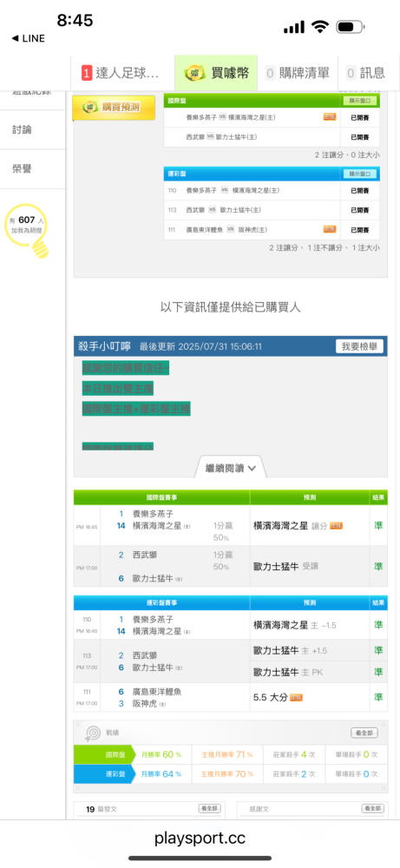Click the 歐力士猛牛 主 PK prediction
The width and height of the screenshot is (400, 868).
tap(288, 672)
